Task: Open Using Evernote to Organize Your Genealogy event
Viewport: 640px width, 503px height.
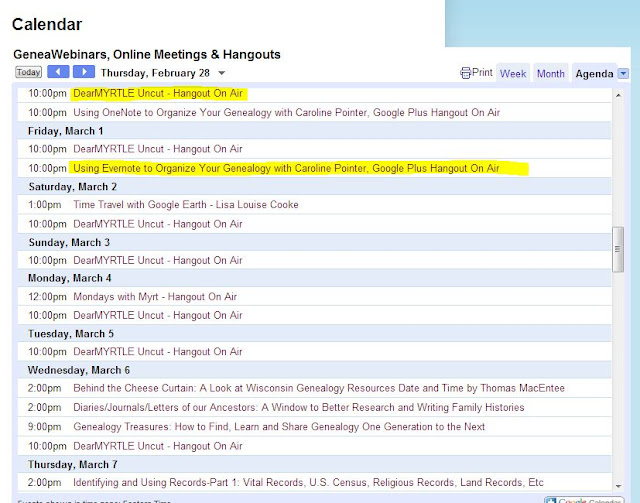Action: tap(286, 168)
